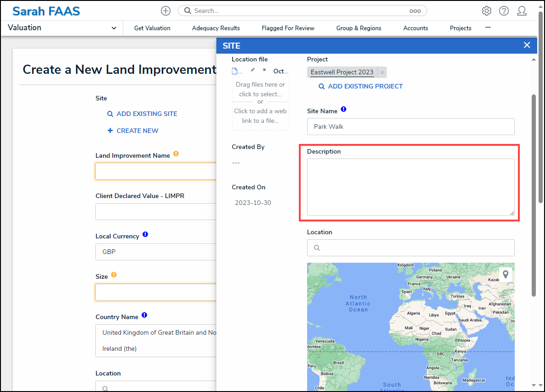Show Country Name info icon
Viewport: 545px width, 392px height.
[144, 315]
